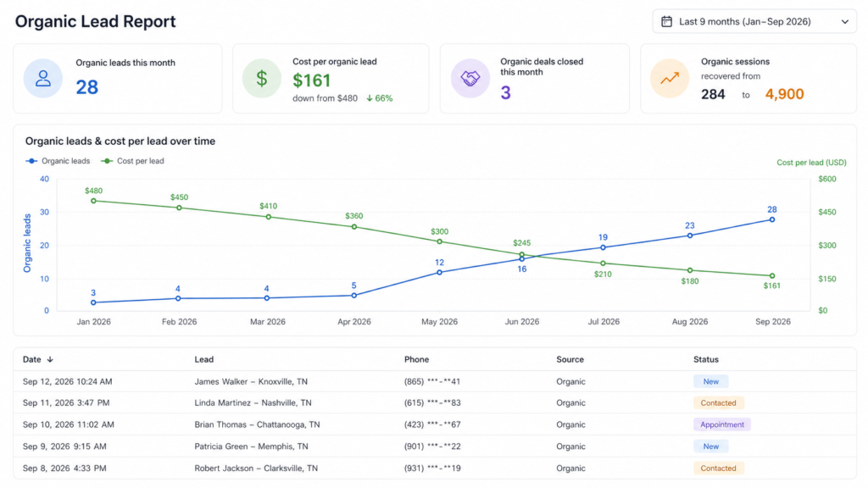
Task: Select the Jan 2026 cost point labeled $480
Action: tap(93, 201)
